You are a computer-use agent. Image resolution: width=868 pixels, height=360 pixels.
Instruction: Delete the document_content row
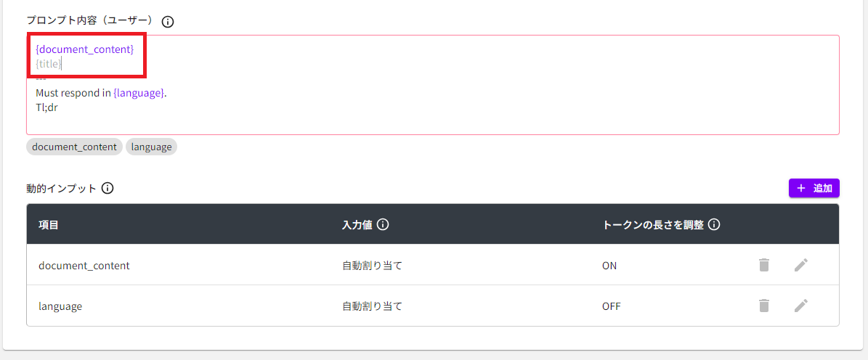[x=763, y=265]
